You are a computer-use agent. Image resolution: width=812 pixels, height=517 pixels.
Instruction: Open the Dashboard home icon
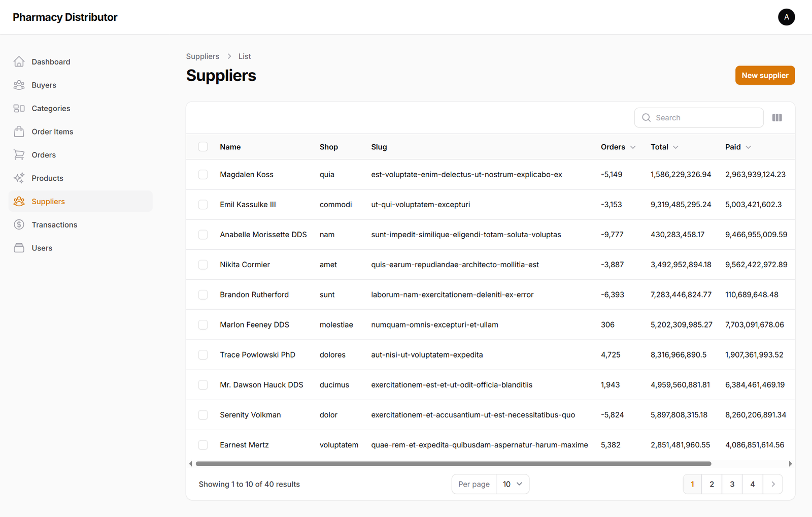(19, 61)
